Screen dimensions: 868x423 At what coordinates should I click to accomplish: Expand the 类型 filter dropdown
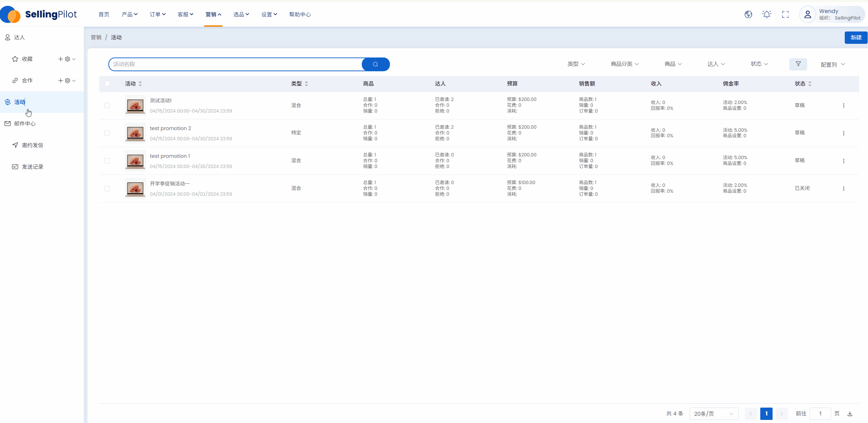point(576,64)
